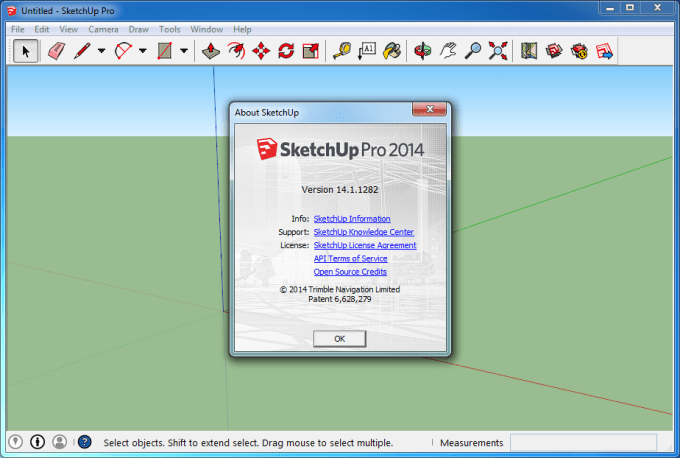Open the View menu
The image size is (680, 458).
tap(69, 29)
